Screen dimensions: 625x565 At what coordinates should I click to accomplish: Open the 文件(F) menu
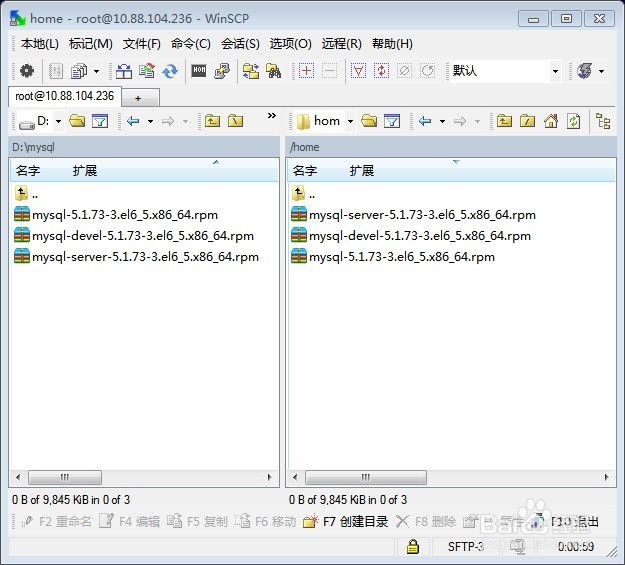pos(142,43)
